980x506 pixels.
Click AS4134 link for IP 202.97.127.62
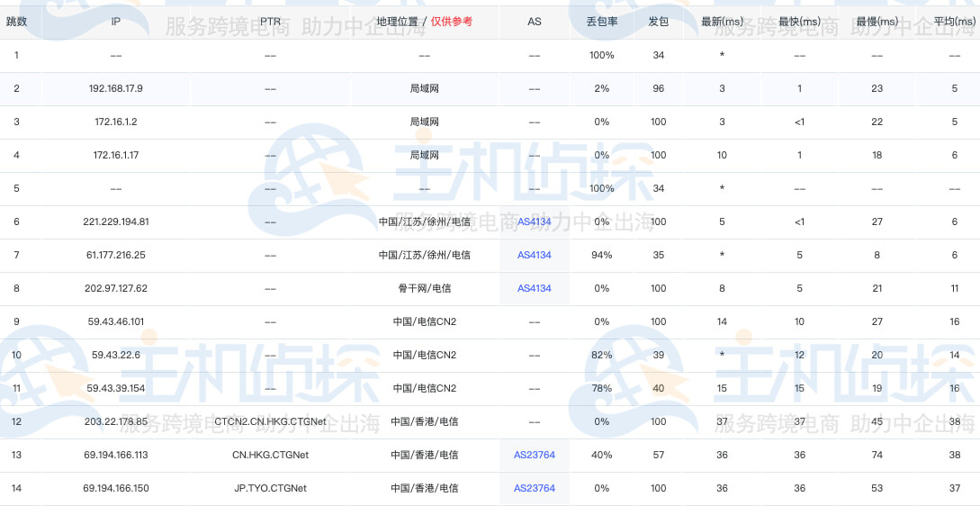534,288
